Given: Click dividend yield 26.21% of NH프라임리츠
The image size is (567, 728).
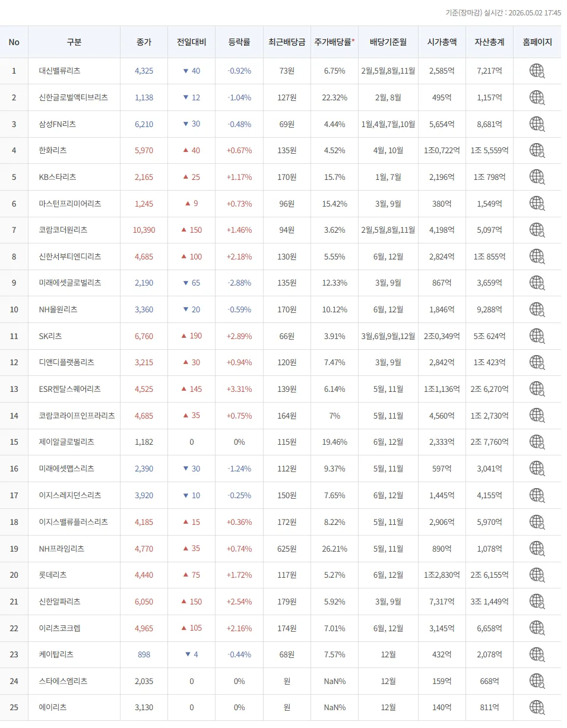Looking at the screenshot, I should click(x=334, y=549).
